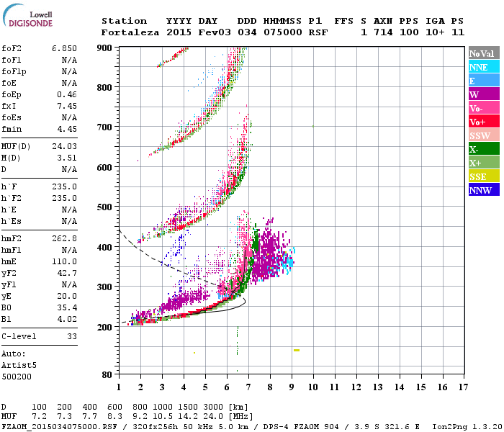
Task: Click the SSW legend swatch
Action: pos(484,135)
